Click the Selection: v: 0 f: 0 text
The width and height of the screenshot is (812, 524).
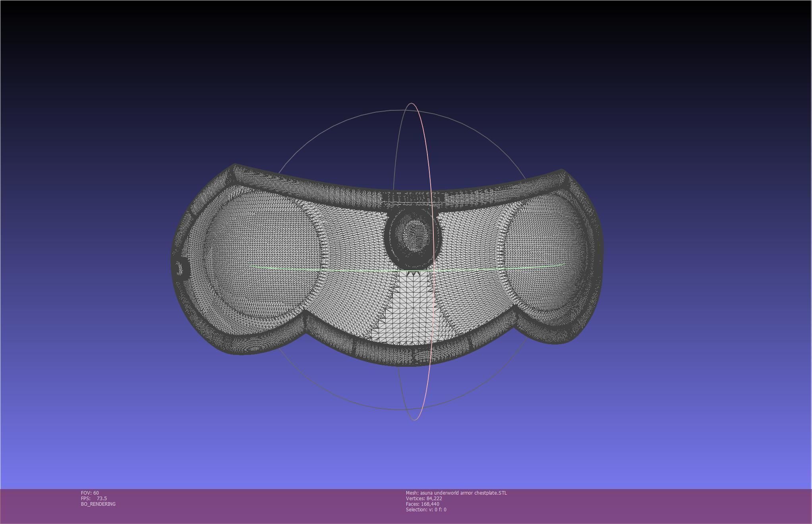pos(426,510)
